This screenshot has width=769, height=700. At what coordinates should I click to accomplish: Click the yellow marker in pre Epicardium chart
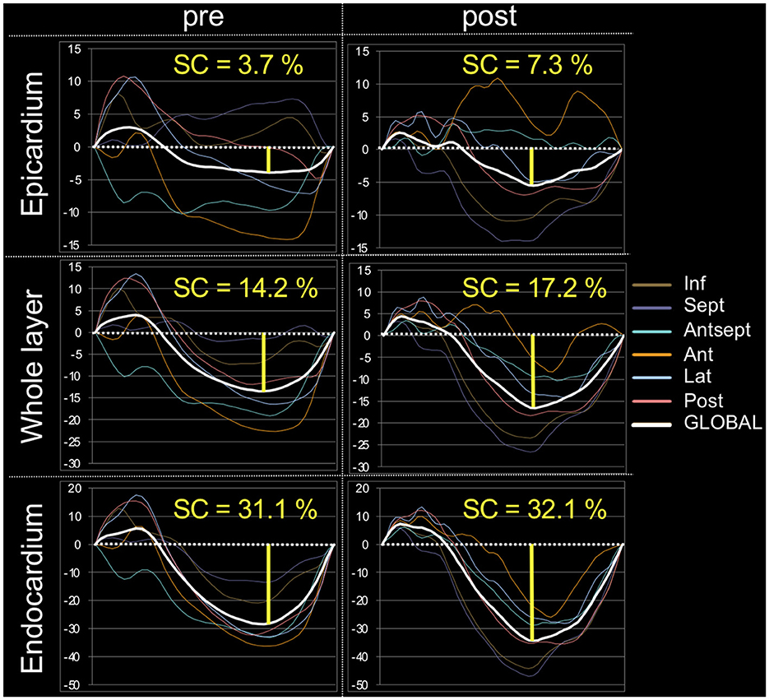[x=268, y=160]
